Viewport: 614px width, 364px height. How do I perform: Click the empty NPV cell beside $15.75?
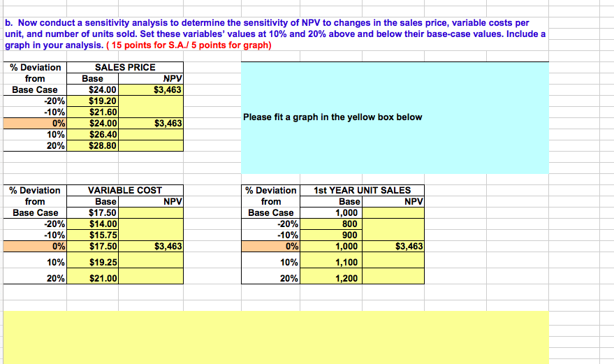pos(151,235)
